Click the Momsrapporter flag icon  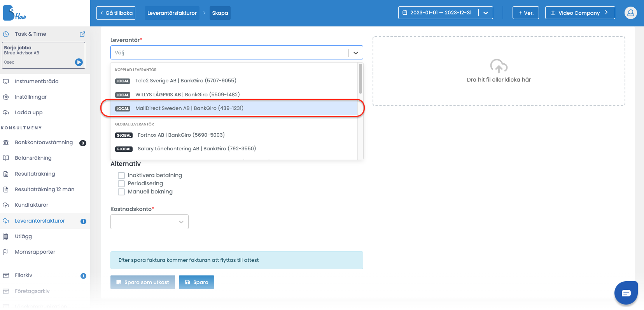(x=6, y=252)
